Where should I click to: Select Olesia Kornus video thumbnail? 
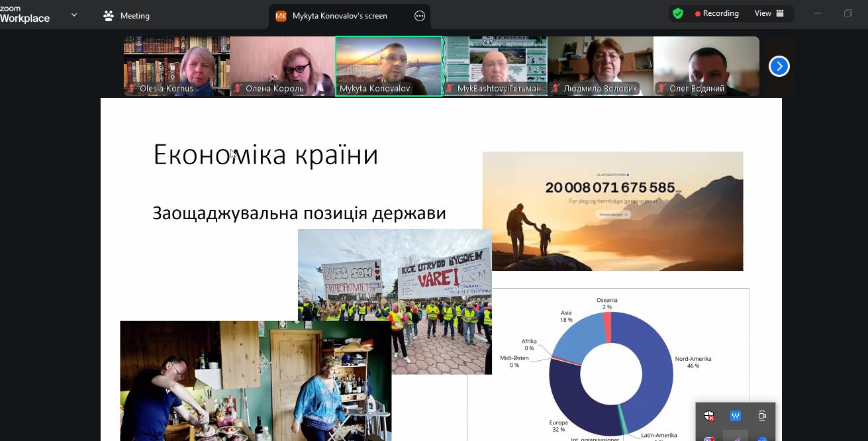click(177, 65)
